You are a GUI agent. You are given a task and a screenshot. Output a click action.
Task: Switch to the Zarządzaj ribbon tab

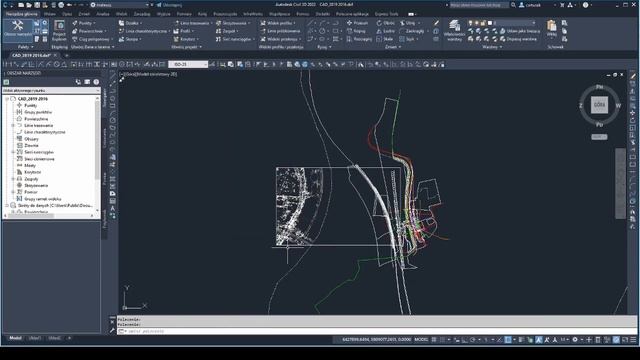[142, 14]
